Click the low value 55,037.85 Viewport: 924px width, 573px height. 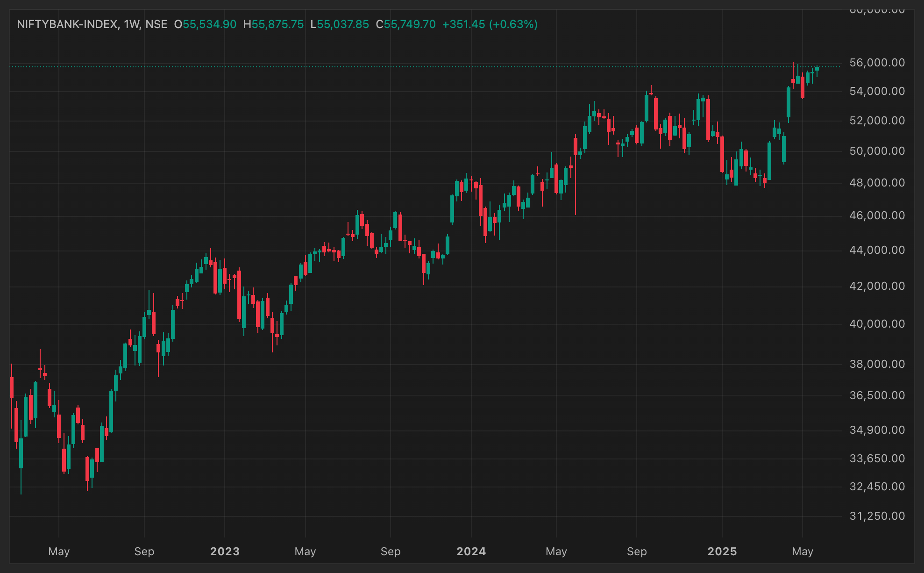(x=343, y=24)
